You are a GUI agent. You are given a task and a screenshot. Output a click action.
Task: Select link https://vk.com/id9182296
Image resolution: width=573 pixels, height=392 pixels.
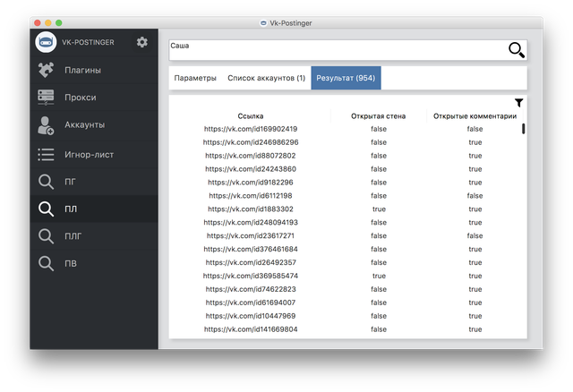[251, 183]
